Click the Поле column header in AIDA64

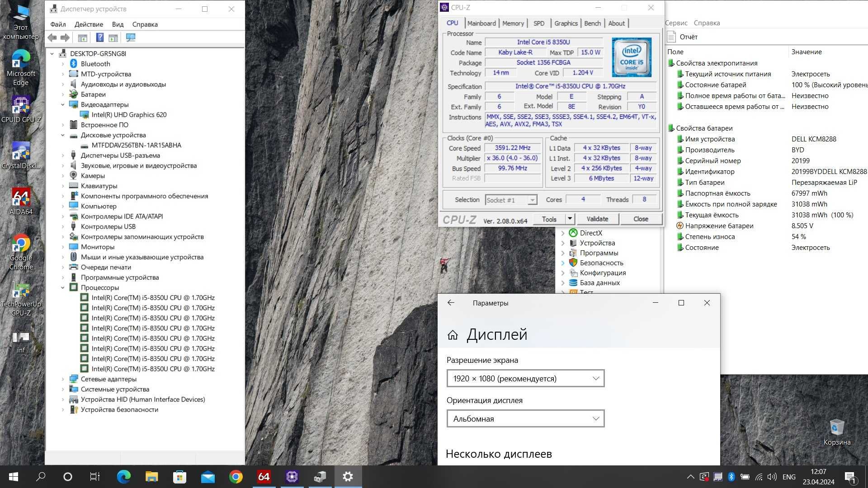pyautogui.click(x=675, y=52)
